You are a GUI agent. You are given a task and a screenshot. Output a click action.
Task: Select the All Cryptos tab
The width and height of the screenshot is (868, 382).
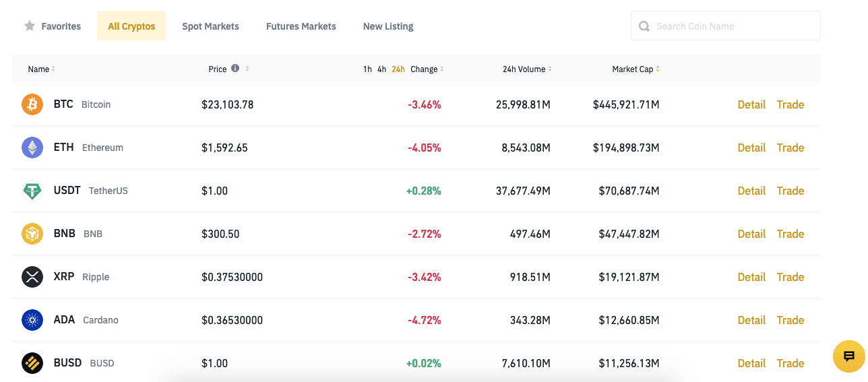131,26
